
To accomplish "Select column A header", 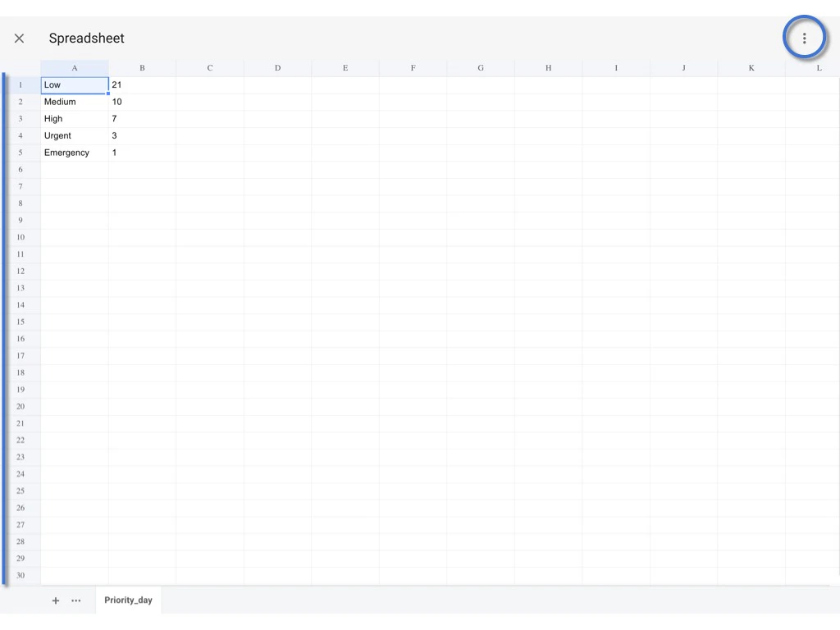I will [x=74, y=67].
